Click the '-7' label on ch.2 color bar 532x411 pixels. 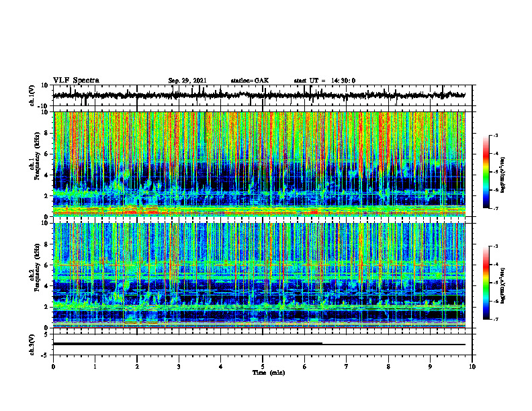(496, 320)
